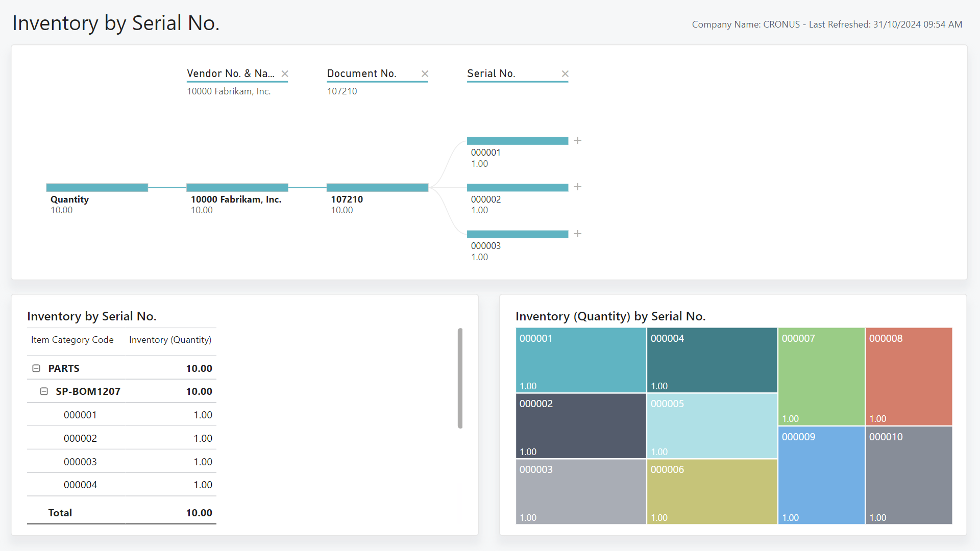980x551 pixels.
Task: Select treemap tile 000007
Action: point(821,376)
